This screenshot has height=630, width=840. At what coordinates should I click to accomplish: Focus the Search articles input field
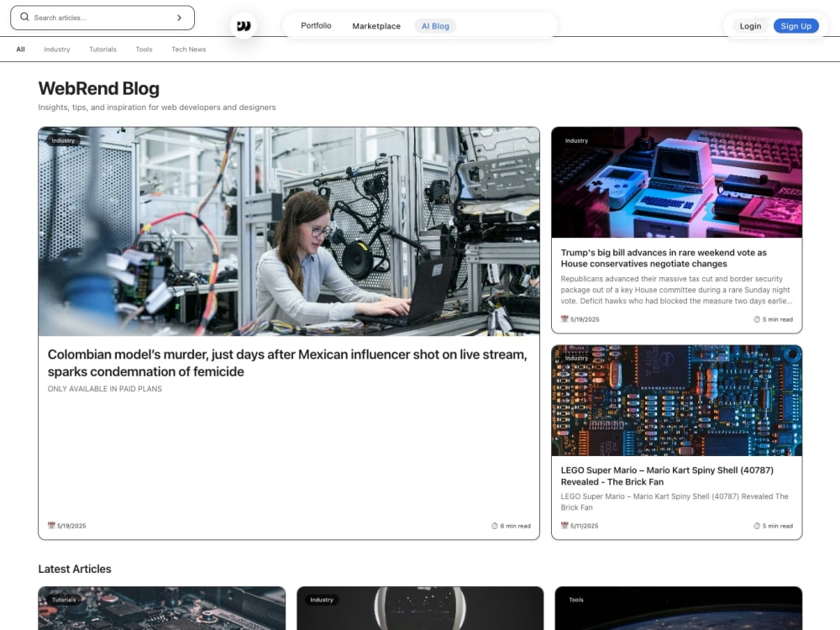point(102,18)
